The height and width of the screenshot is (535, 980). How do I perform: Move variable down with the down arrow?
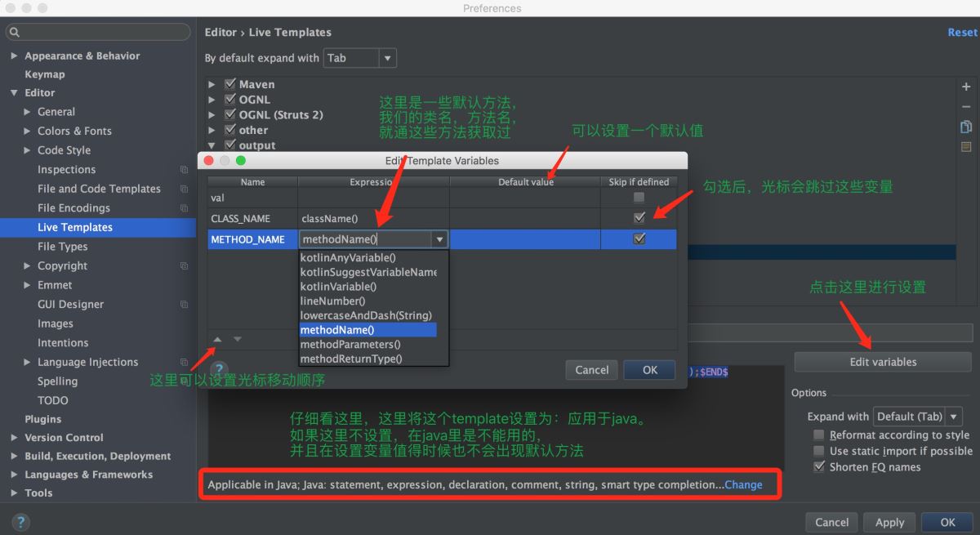coord(238,339)
